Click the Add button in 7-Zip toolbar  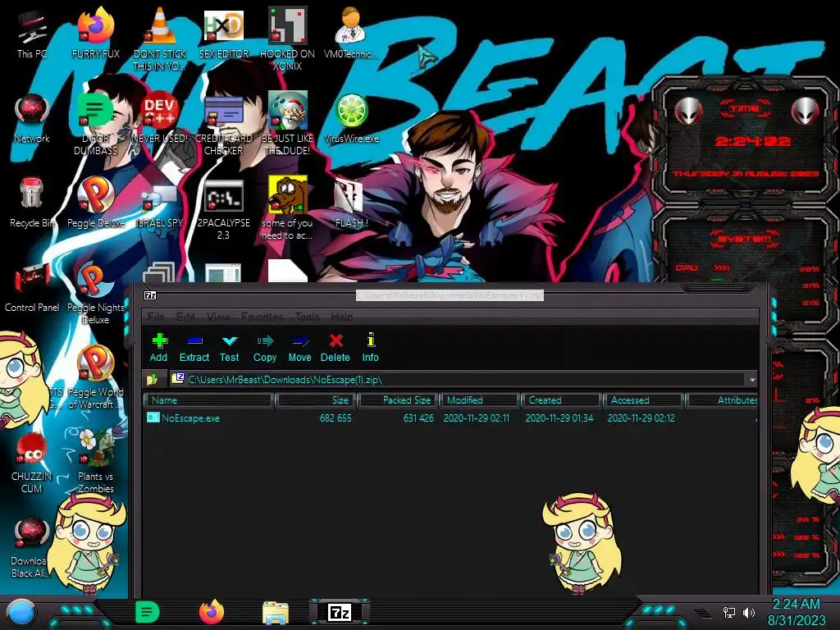click(158, 348)
